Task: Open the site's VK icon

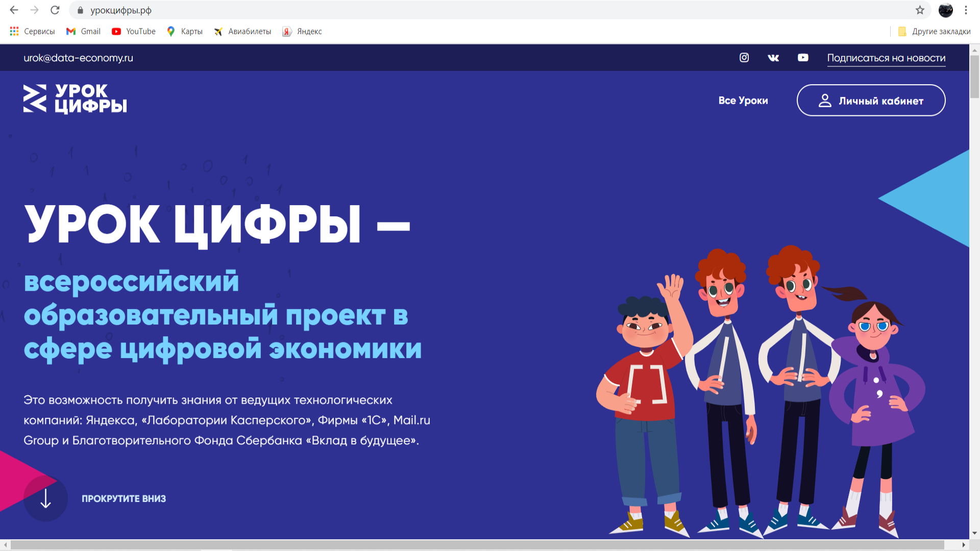Action: click(773, 58)
